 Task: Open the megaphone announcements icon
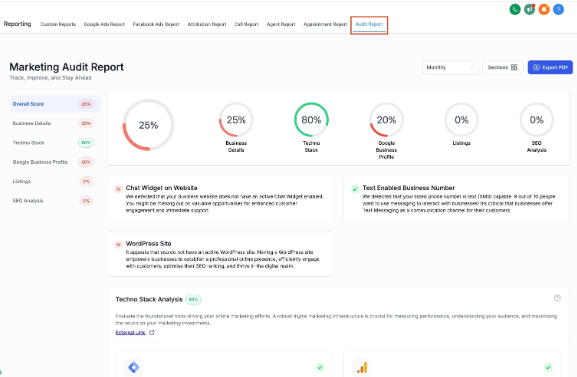530,9
